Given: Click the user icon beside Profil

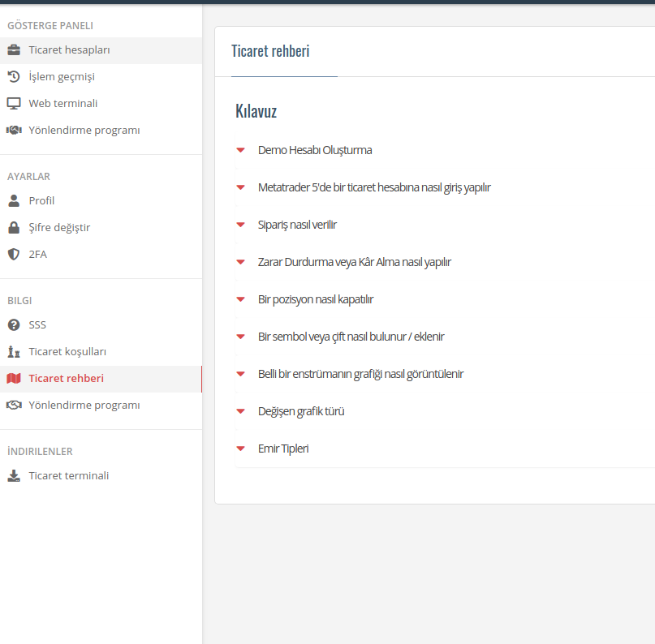Looking at the screenshot, I should [14, 201].
